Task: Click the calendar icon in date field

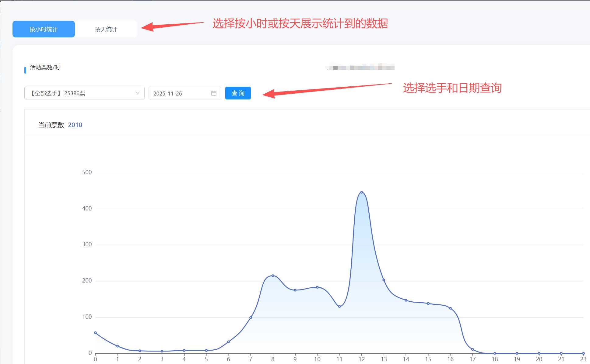Action: pyautogui.click(x=214, y=93)
